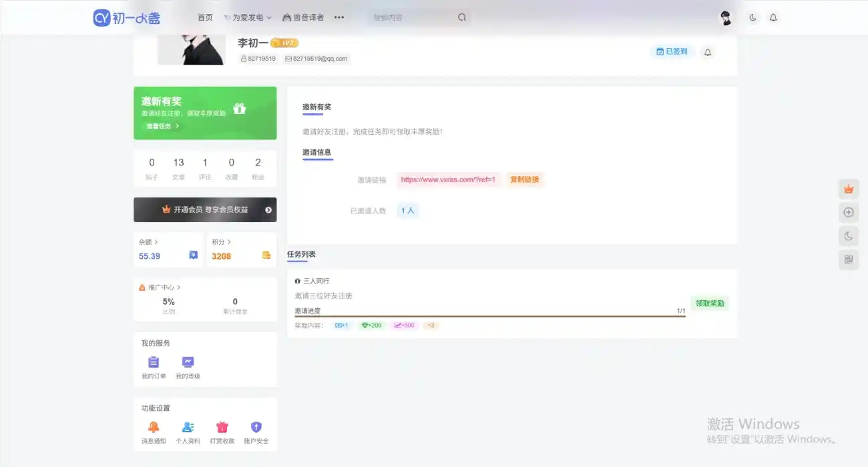Open the ... more navigation menu

(339, 18)
